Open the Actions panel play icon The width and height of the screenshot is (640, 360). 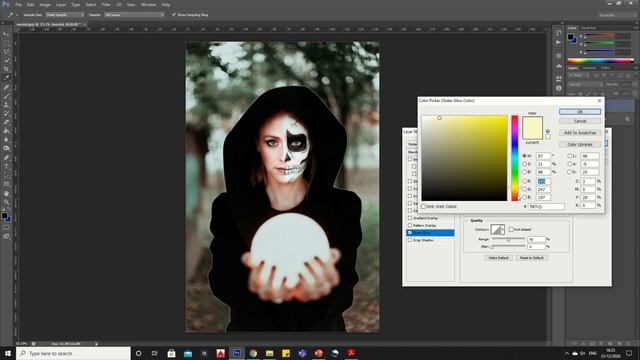click(558, 42)
